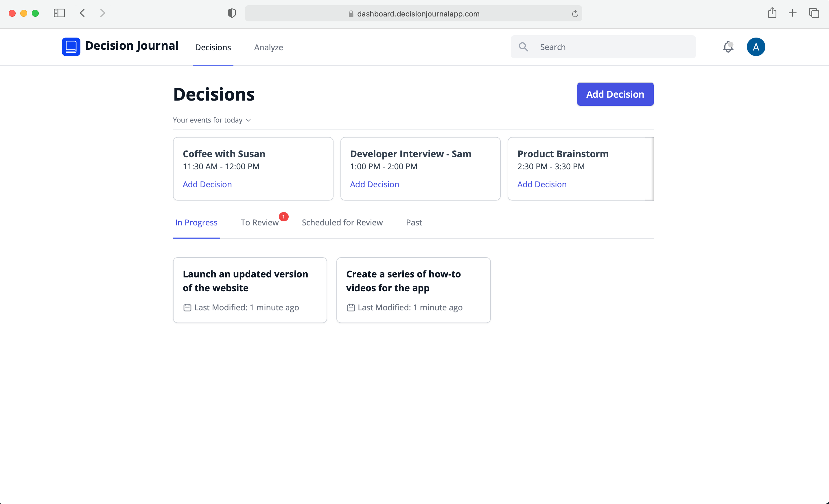Switch to Scheduled for Review
The width and height of the screenshot is (829, 504).
342,222
